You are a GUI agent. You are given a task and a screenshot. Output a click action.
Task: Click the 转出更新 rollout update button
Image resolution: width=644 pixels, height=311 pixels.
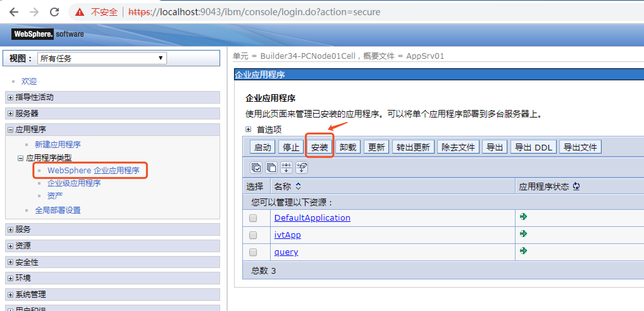[413, 147]
